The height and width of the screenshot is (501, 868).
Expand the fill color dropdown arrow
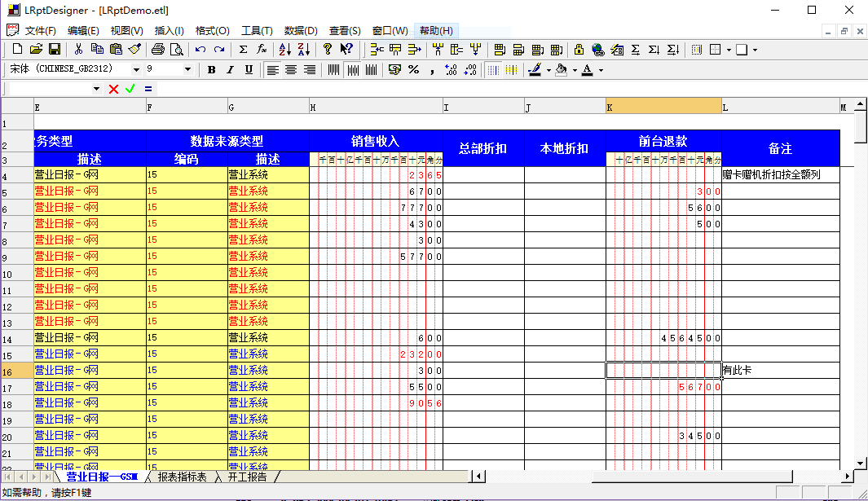(575, 70)
